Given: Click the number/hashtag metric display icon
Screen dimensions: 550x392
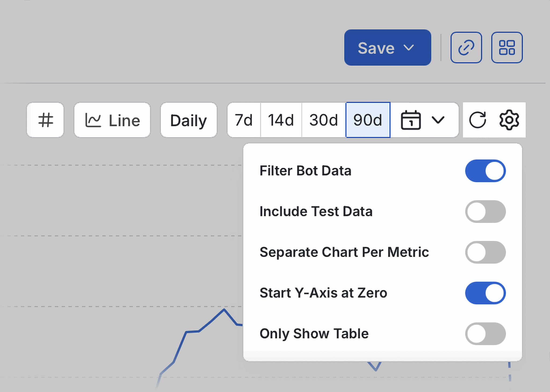Looking at the screenshot, I should 45,120.
